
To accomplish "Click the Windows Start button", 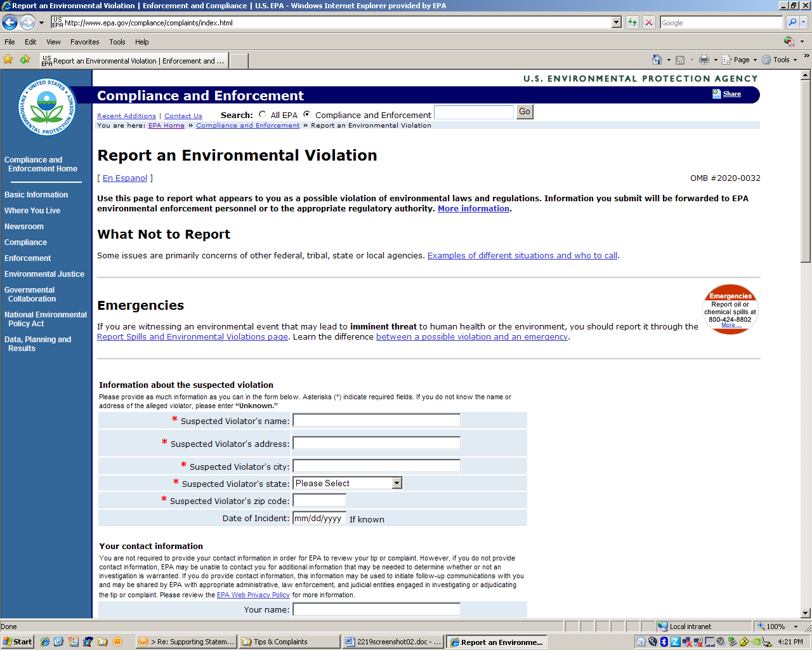I will tap(18, 642).
